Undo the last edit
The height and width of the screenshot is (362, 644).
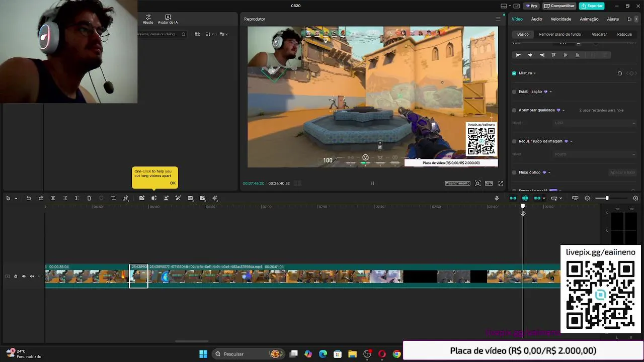pyautogui.click(x=29, y=198)
